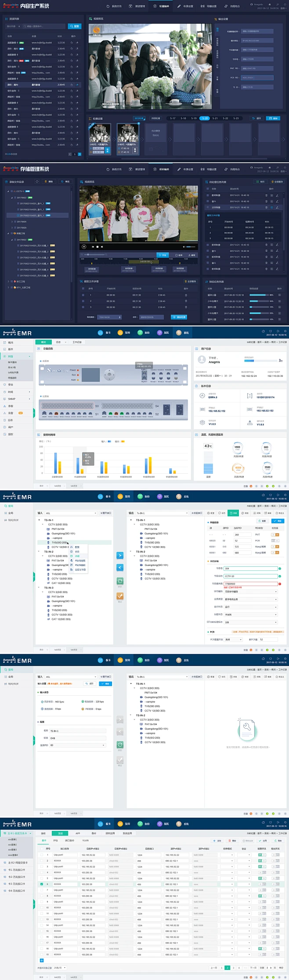Click the blue plus add-row icon below table

pyautogui.click(x=42, y=960)
